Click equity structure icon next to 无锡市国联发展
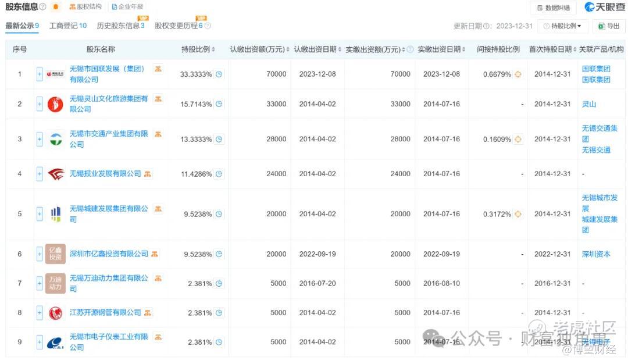This screenshot has height=364, width=628. pyautogui.click(x=158, y=69)
